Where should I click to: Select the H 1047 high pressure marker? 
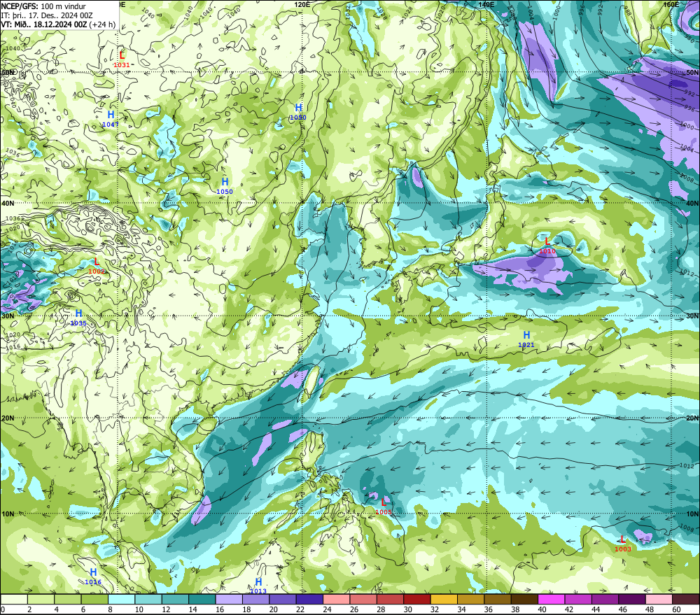point(111,119)
